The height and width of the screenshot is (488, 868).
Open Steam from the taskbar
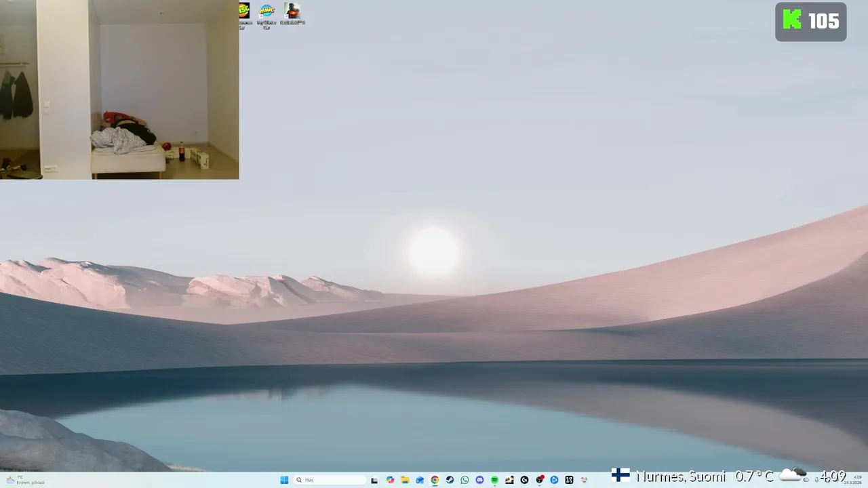click(x=450, y=480)
